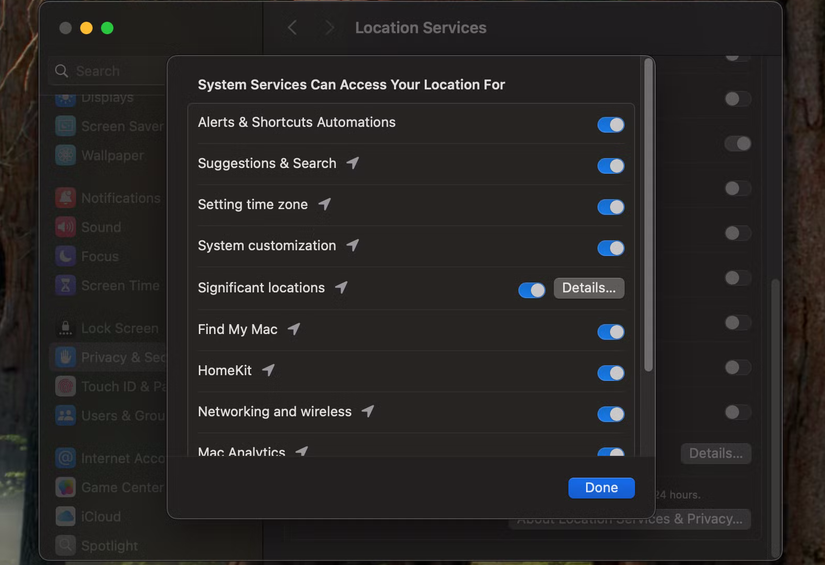Click the Game Center icon
The image size is (825, 565).
pyautogui.click(x=65, y=488)
